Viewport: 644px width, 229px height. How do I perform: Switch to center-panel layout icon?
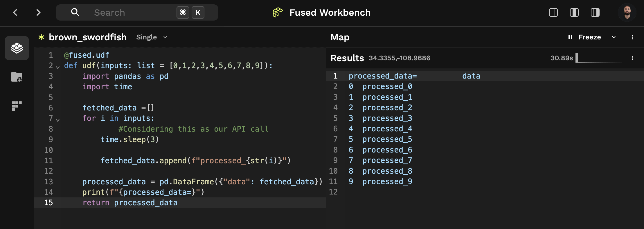click(x=574, y=12)
